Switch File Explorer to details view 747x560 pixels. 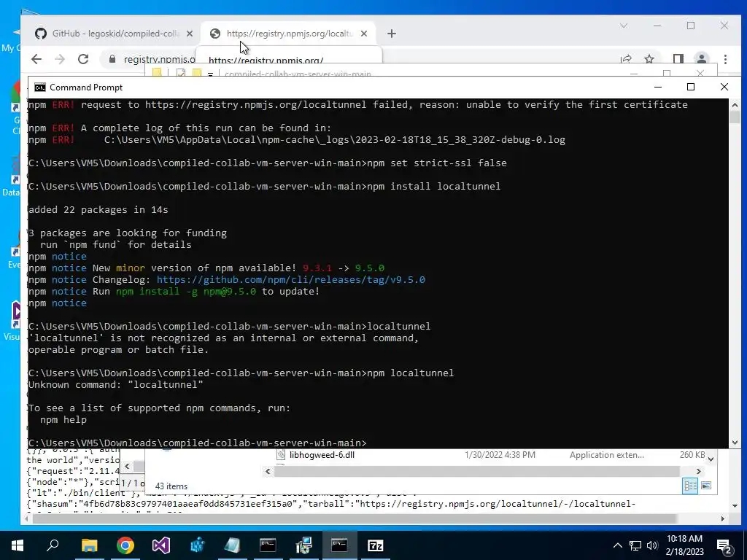tap(690, 486)
